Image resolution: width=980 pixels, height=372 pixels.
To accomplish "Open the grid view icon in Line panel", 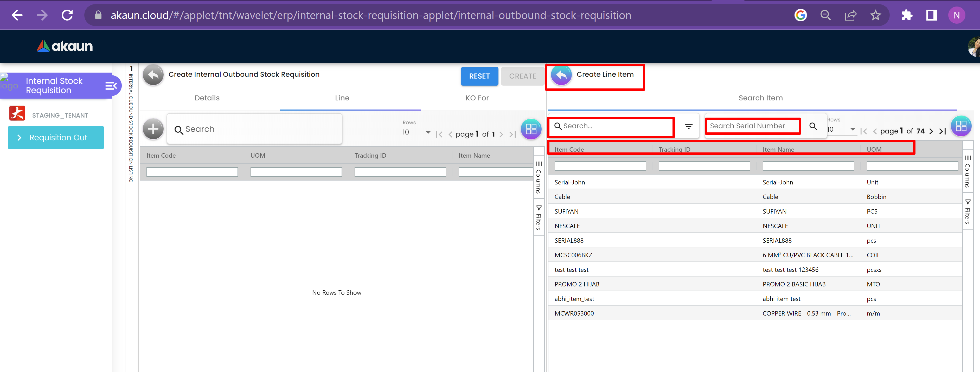I will click(531, 129).
